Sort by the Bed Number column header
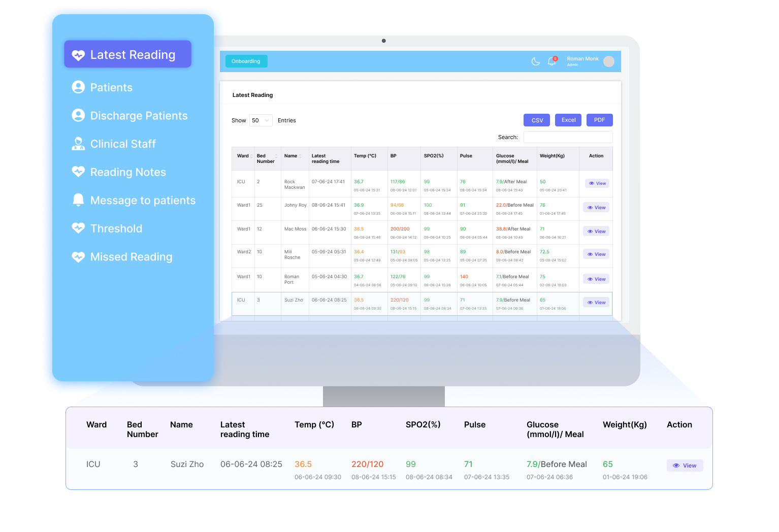This screenshot has width=779, height=532. [x=267, y=158]
